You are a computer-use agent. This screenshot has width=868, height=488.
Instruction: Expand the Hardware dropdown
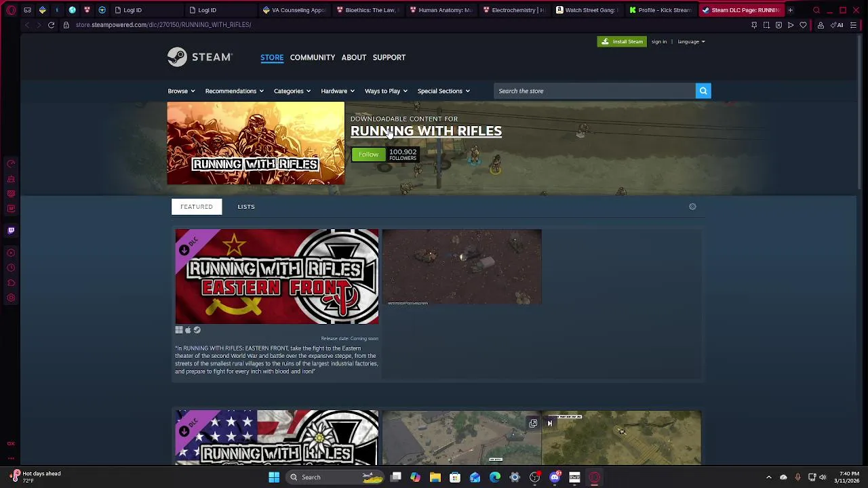338,91
